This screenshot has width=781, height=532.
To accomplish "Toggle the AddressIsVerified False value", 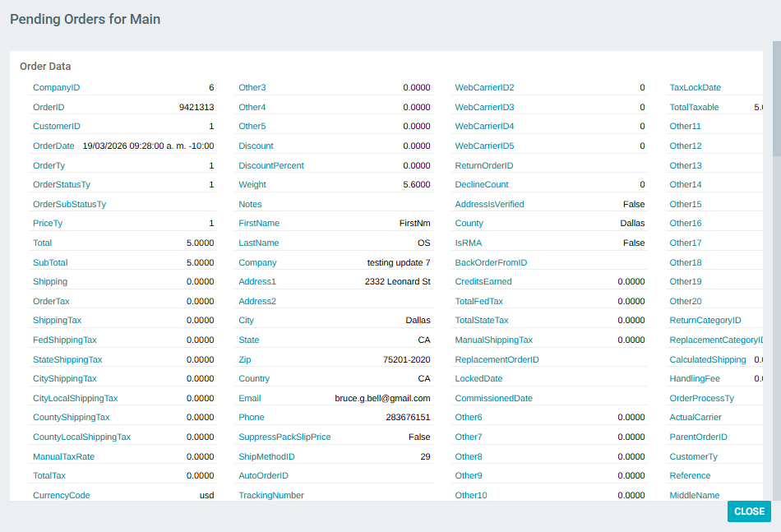I will [x=634, y=204].
